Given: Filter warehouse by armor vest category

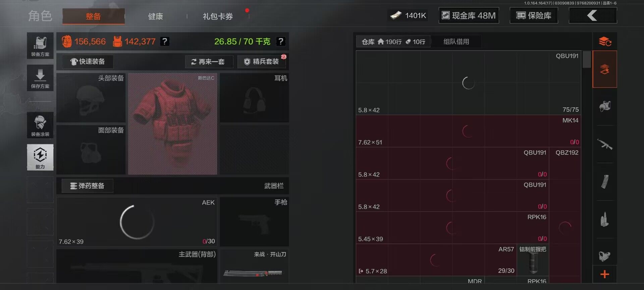Looking at the screenshot, I should (605, 106).
